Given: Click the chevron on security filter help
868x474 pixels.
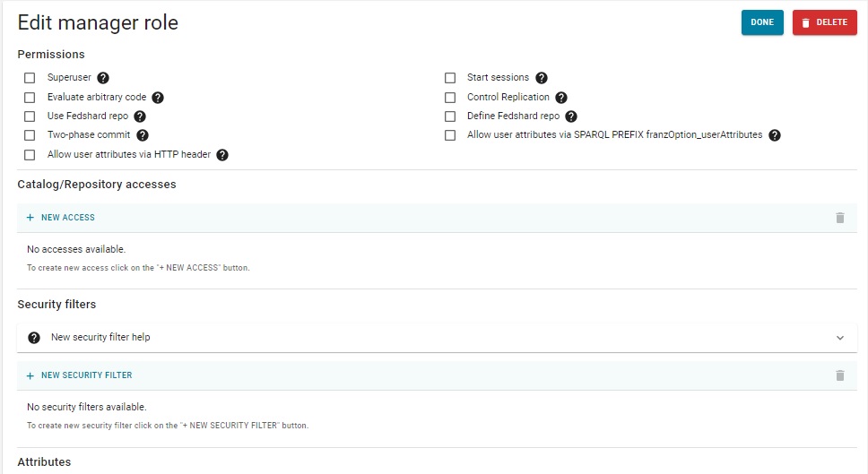Looking at the screenshot, I should click(839, 338).
